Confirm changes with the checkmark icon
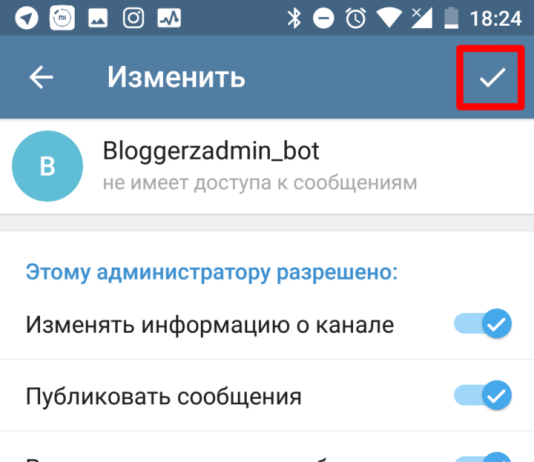534x462 pixels. (x=492, y=77)
